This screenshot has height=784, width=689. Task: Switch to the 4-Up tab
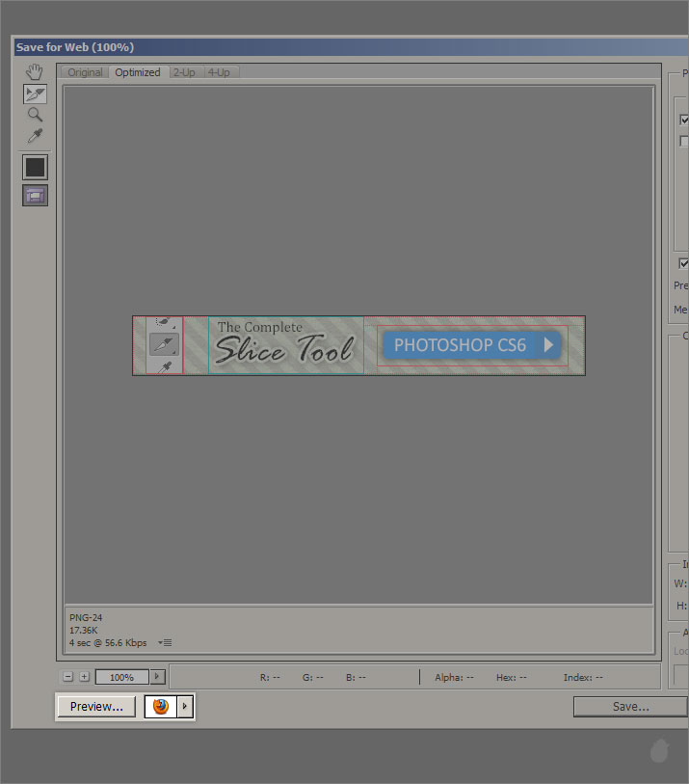coord(220,72)
